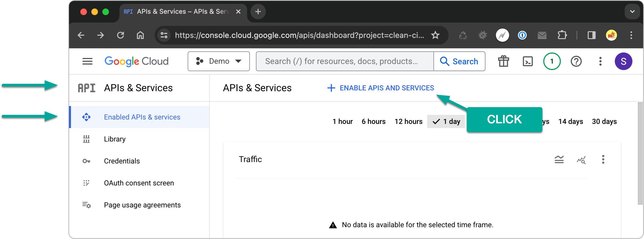This screenshot has width=644, height=239.
Task: Select the 12 hours time range
Action: coord(408,121)
